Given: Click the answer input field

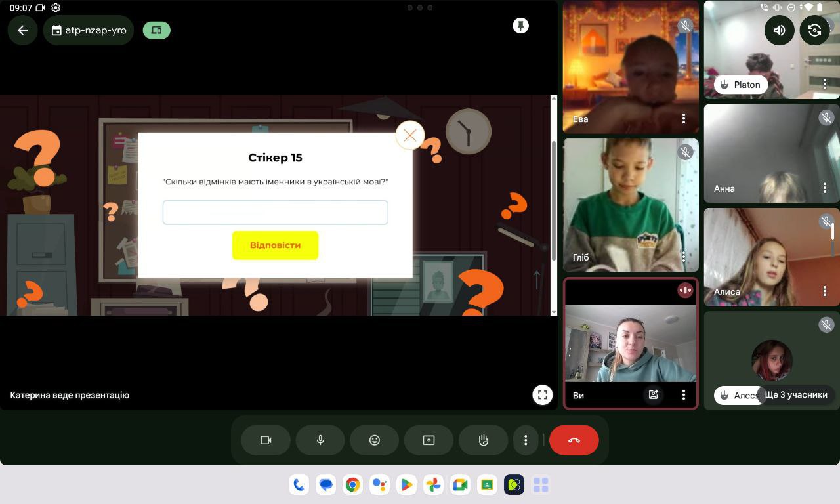Looking at the screenshot, I should coord(275,213).
